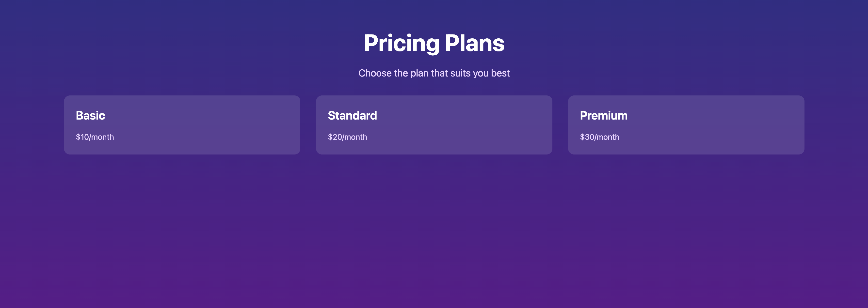Viewport: 868px width, 308px height.
Task: Click the $30/month price label
Action: (599, 137)
